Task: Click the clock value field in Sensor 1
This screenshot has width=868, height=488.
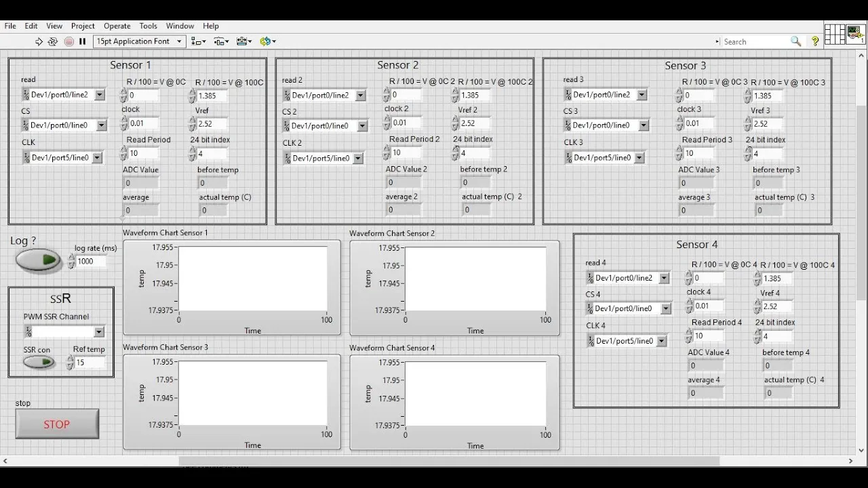Action: point(144,123)
